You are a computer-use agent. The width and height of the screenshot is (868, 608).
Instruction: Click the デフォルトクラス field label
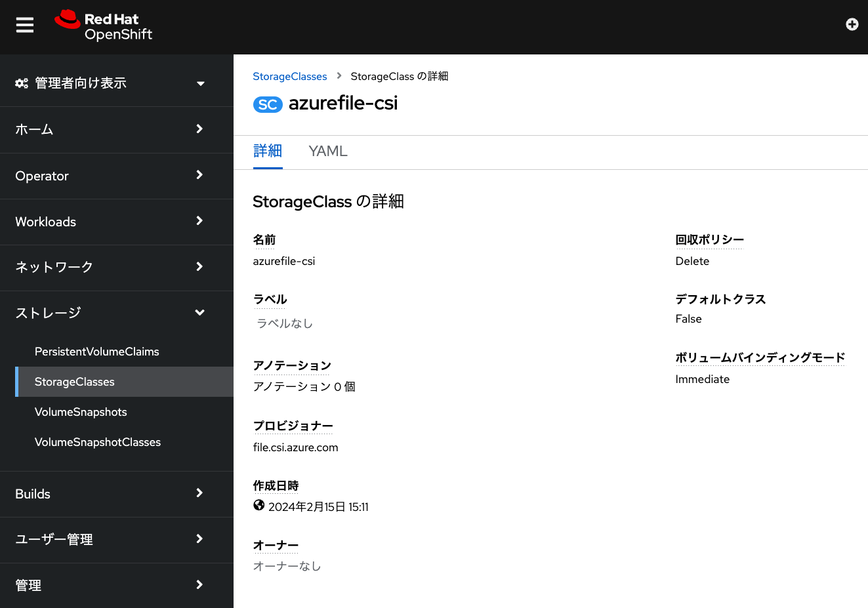tap(721, 300)
